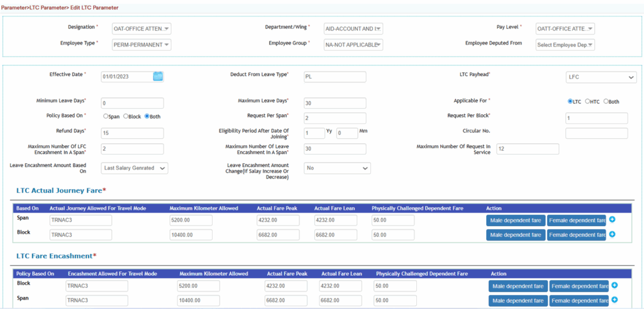
Task: Choose the HTC applicable-for option
Action: 587,101
